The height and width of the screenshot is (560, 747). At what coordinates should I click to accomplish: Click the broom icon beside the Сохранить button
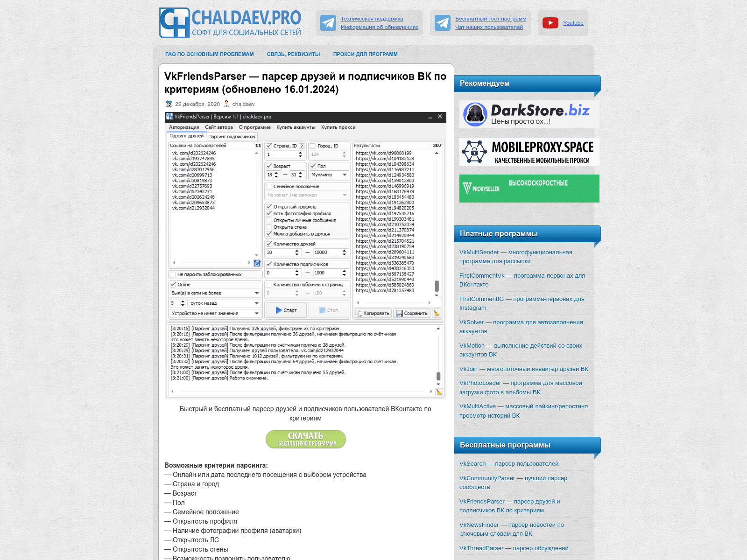[x=437, y=313]
